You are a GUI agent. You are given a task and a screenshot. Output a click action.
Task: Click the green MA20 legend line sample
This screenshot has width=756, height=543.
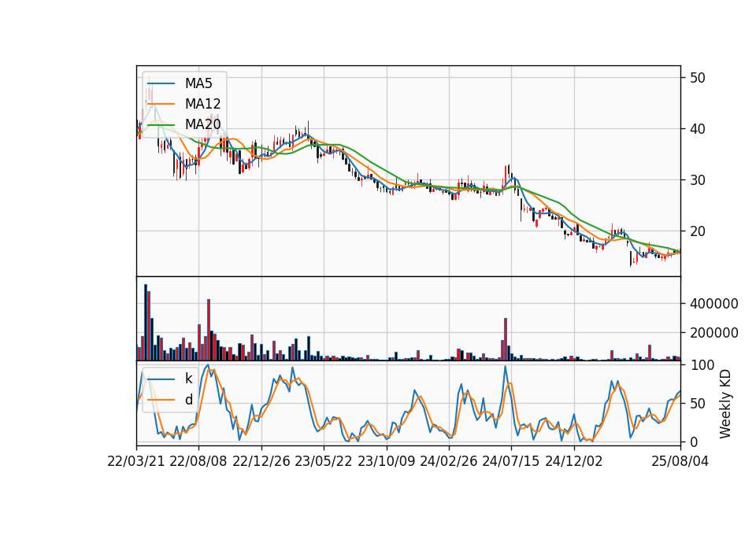click(x=161, y=124)
